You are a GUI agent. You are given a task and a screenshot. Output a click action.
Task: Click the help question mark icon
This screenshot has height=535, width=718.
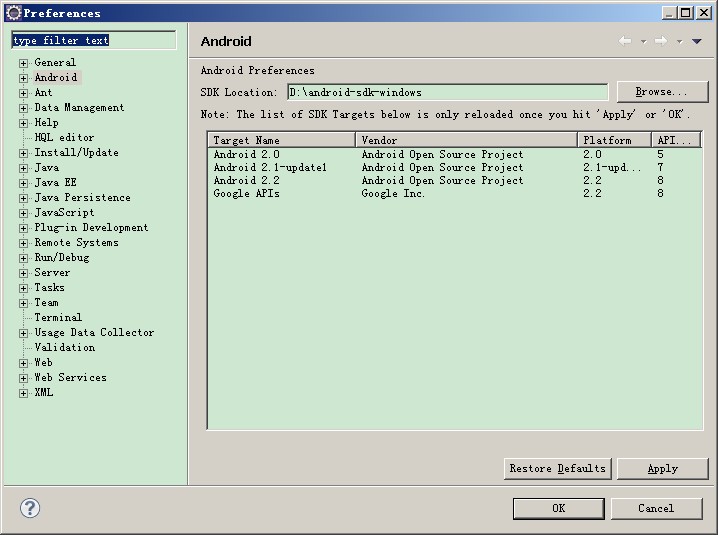tap(30, 508)
